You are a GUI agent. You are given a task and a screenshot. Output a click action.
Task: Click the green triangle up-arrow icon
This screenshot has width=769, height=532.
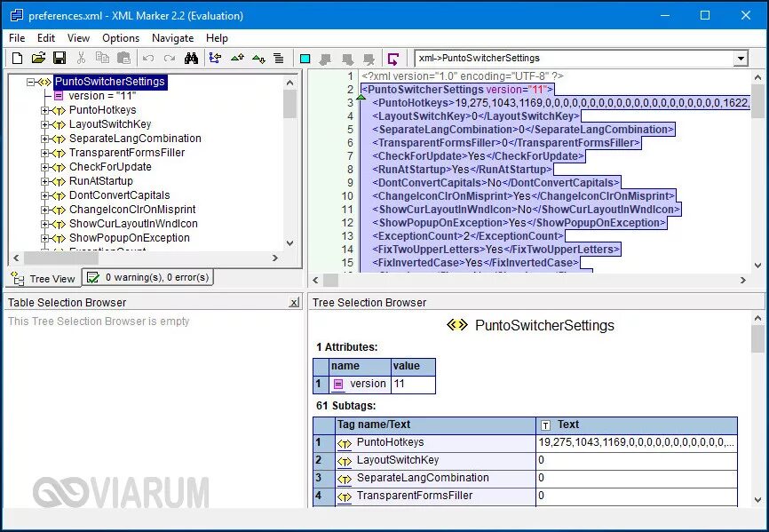click(x=237, y=59)
